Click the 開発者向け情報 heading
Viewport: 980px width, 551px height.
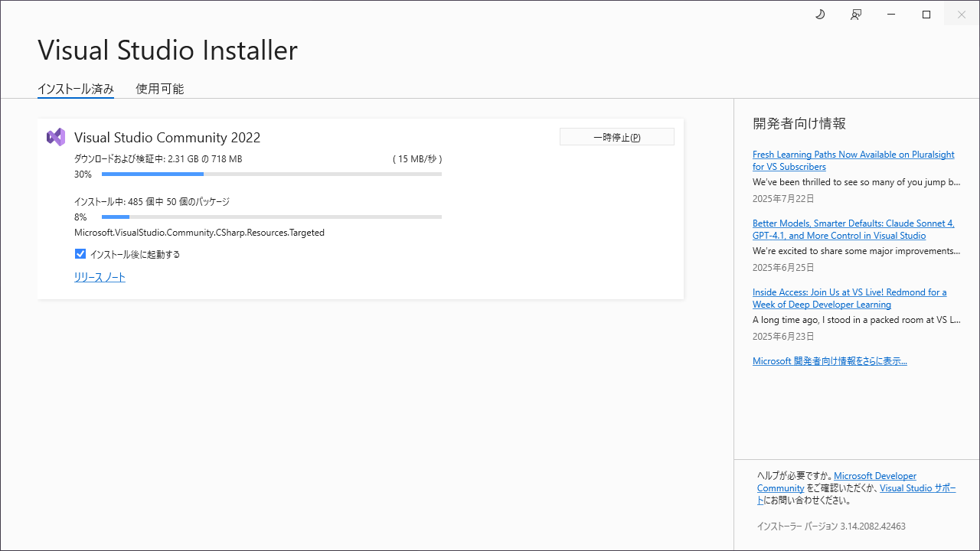[799, 124]
